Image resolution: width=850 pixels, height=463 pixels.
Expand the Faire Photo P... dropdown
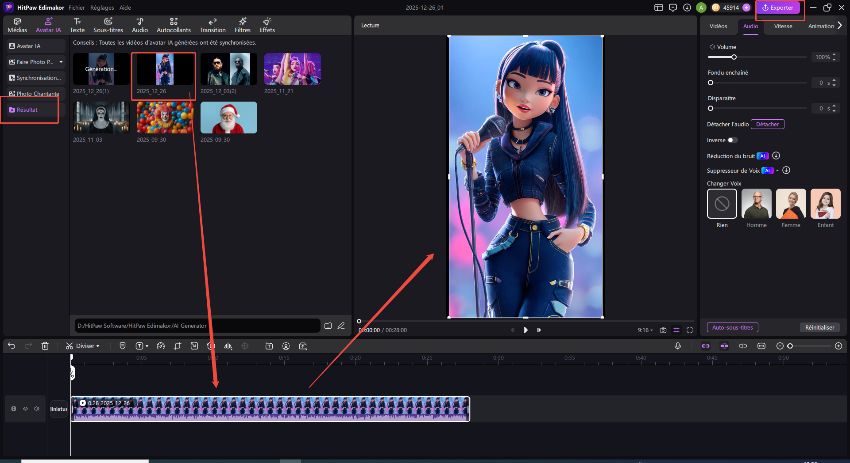click(x=61, y=62)
